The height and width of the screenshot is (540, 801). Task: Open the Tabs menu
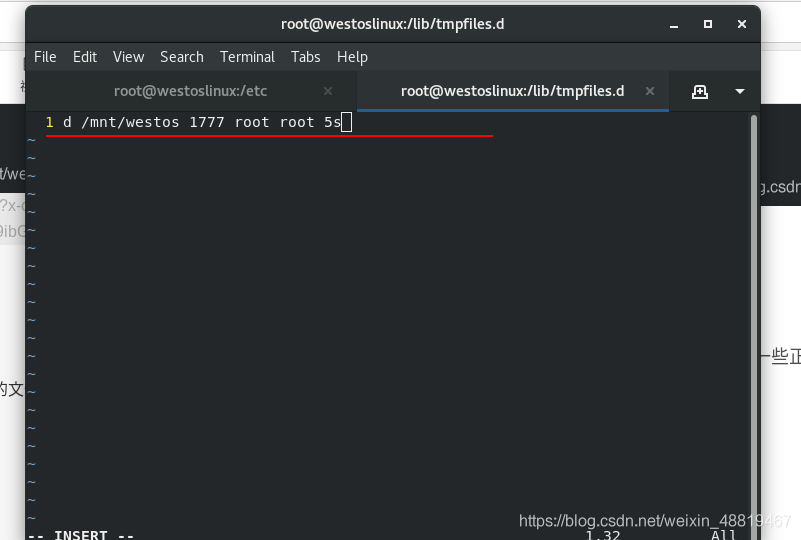click(x=305, y=57)
